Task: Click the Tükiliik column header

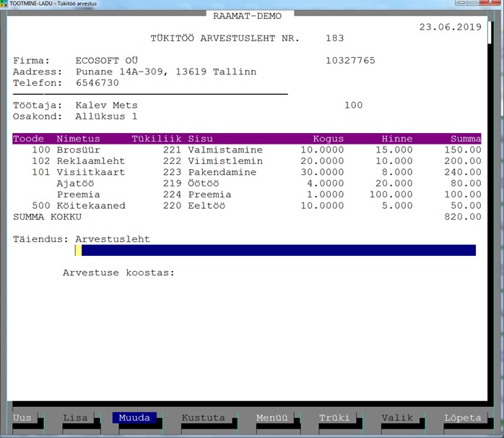Action: pos(157,139)
